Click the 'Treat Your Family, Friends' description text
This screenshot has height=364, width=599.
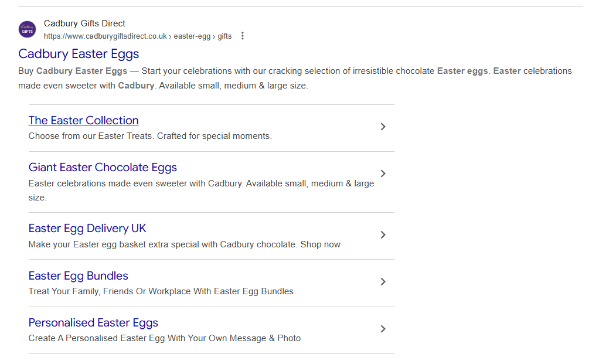[161, 291]
